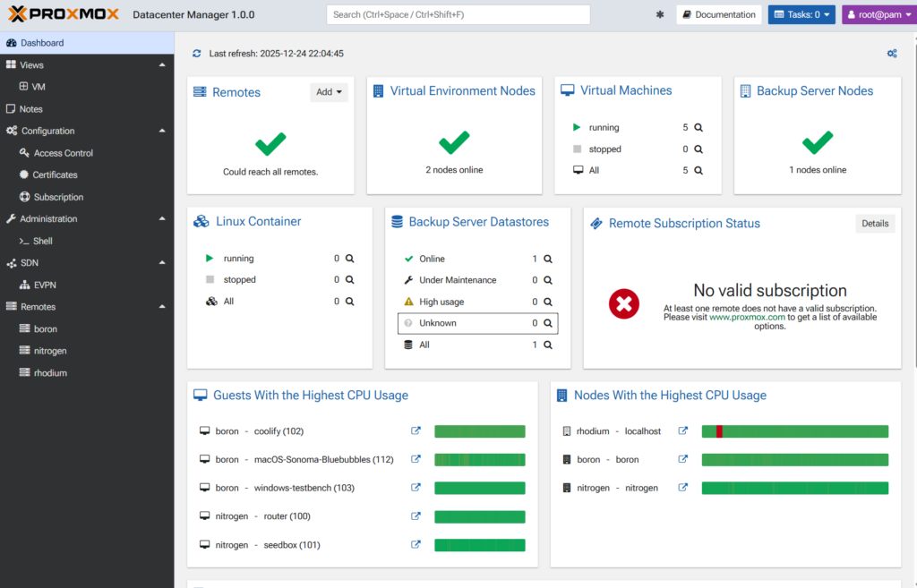Open dashboard settings gears icon
Screen dimensions: 917x588
(892, 54)
